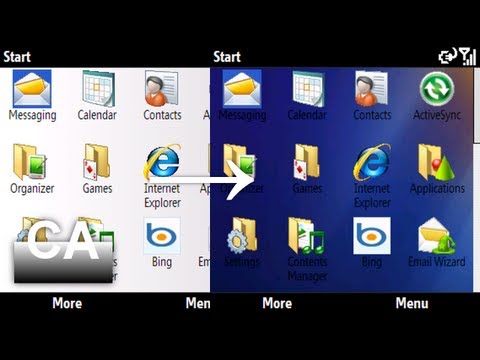Click the vertical scrollbar beside ActiveSync
Screen dimensions: 480x360
click(x=477, y=107)
